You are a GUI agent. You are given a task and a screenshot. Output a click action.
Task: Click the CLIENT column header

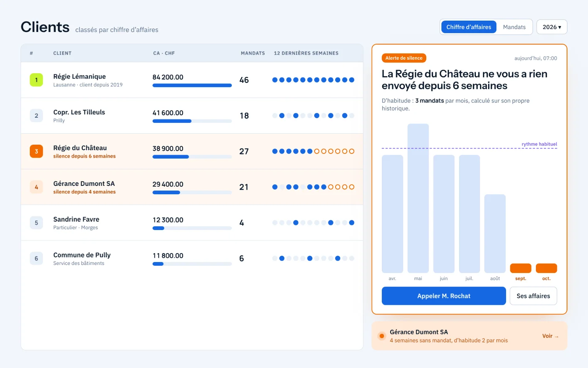click(x=62, y=53)
